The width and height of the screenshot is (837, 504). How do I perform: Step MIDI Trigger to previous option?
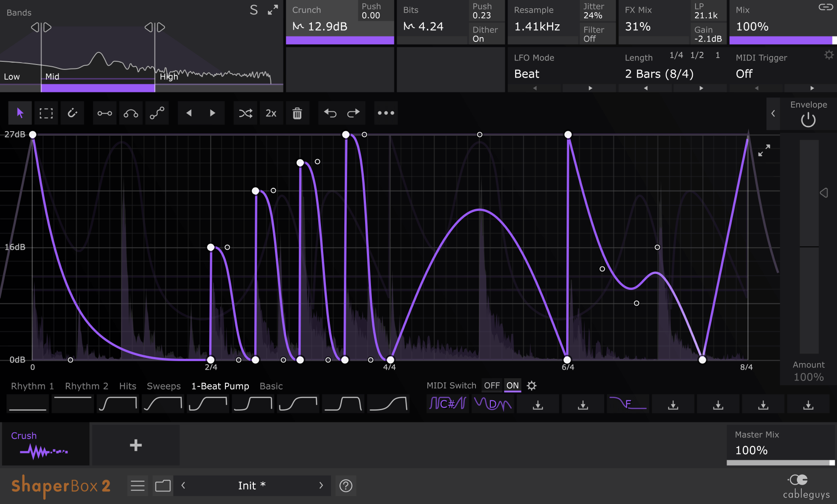click(x=757, y=88)
